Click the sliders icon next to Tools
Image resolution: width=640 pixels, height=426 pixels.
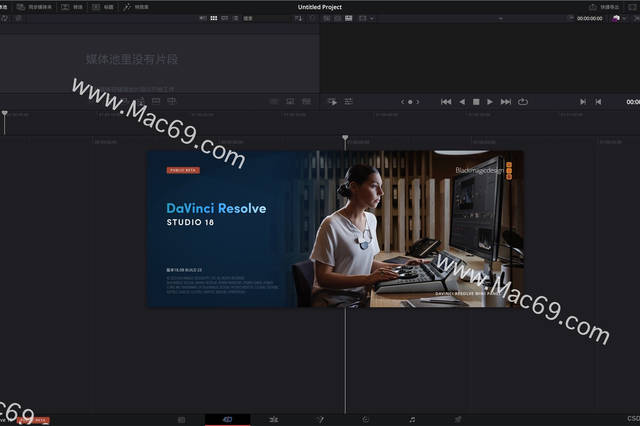348,102
